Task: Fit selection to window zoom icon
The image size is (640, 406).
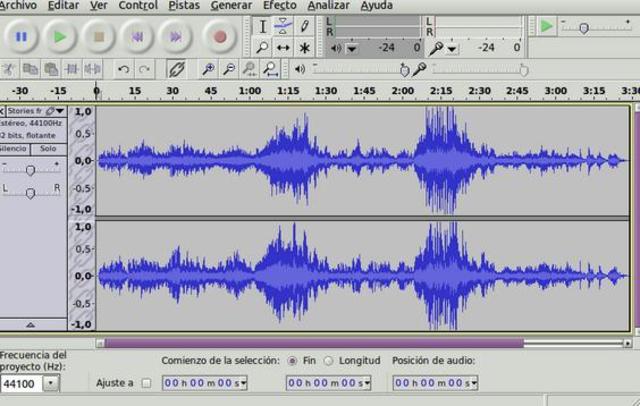Action: coord(249,69)
